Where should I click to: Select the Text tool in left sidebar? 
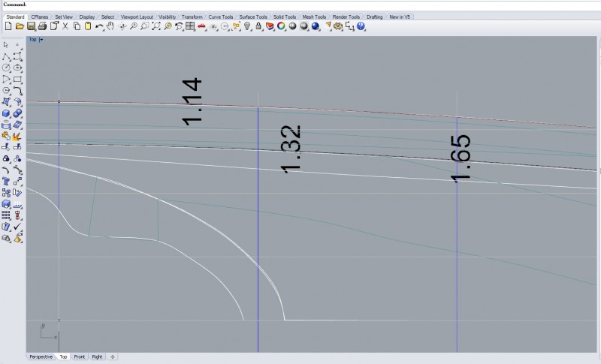7,181
